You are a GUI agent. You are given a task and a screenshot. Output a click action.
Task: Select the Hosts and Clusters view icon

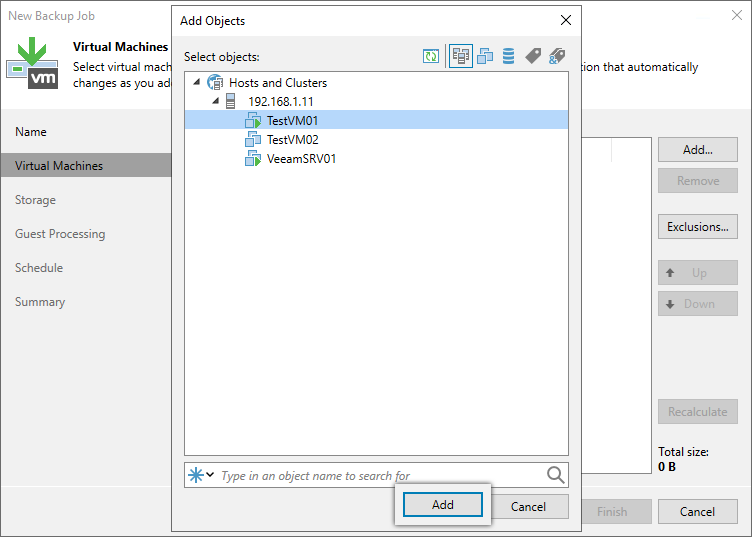pos(460,56)
